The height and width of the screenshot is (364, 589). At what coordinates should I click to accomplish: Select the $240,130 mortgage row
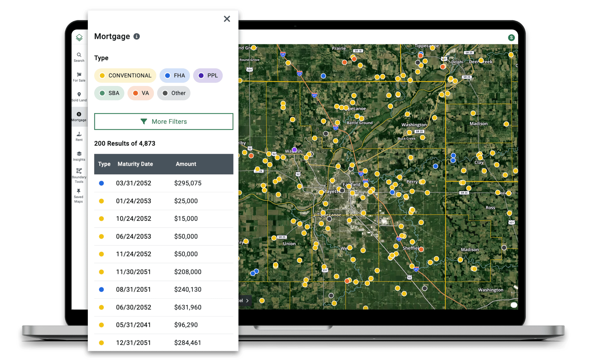point(164,289)
